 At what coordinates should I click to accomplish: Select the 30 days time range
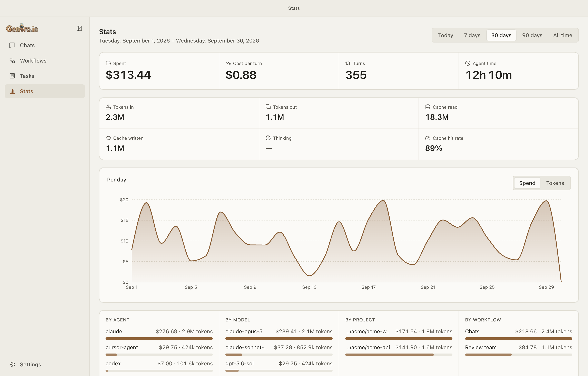[x=501, y=35]
